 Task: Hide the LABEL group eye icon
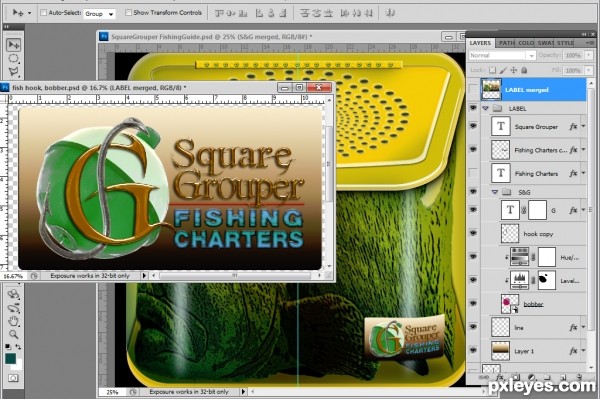click(x=474, y=108)
